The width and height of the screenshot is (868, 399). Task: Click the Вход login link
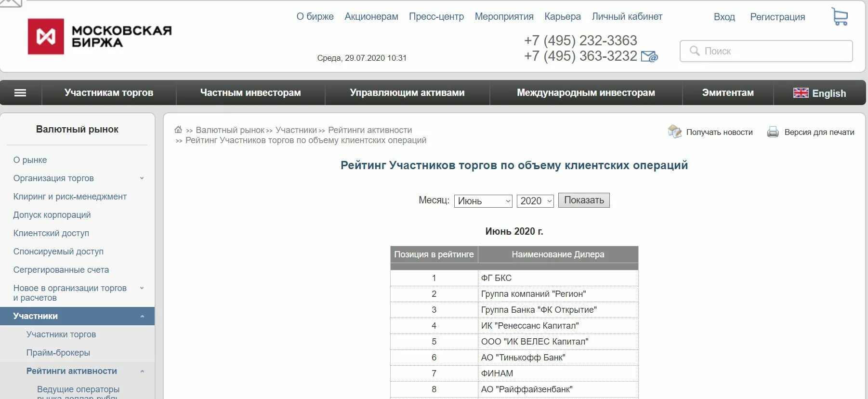click(x=724, y=17)
